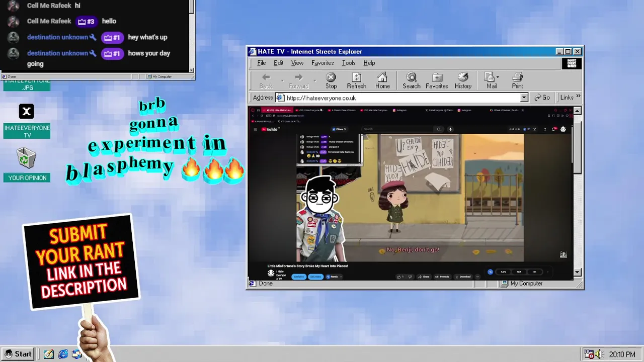Click the Cell Me Rafeek username saying hello

(x=49, y=21)
